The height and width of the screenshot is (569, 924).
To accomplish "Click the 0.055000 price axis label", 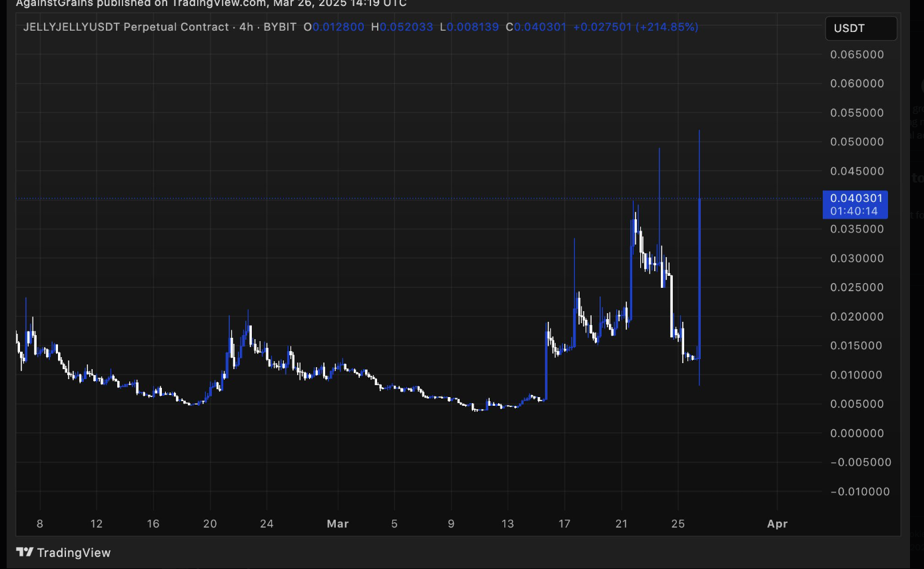I will (857, 113).
